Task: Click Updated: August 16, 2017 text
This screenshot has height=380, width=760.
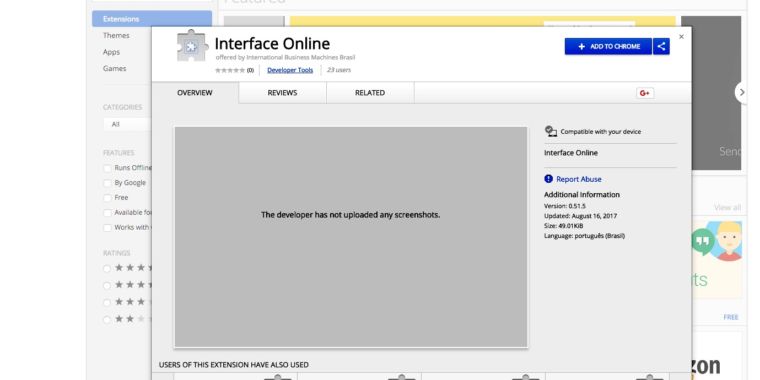Action: [x=581, y=216]
